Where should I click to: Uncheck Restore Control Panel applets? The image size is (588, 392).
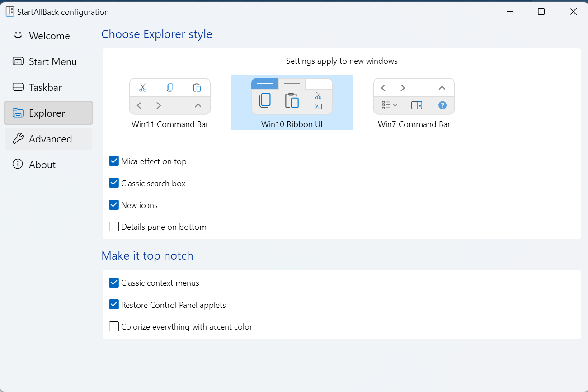pyautogui.click(x=114, y=305)
